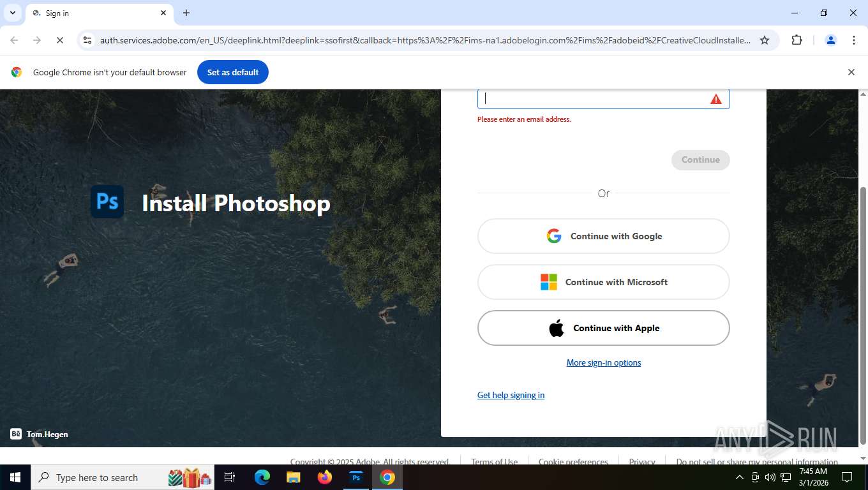Image resolution: width=868 pixels, height=490 pixels.
Task: Close the Sign in tab
Action: (x=163, y=13)
